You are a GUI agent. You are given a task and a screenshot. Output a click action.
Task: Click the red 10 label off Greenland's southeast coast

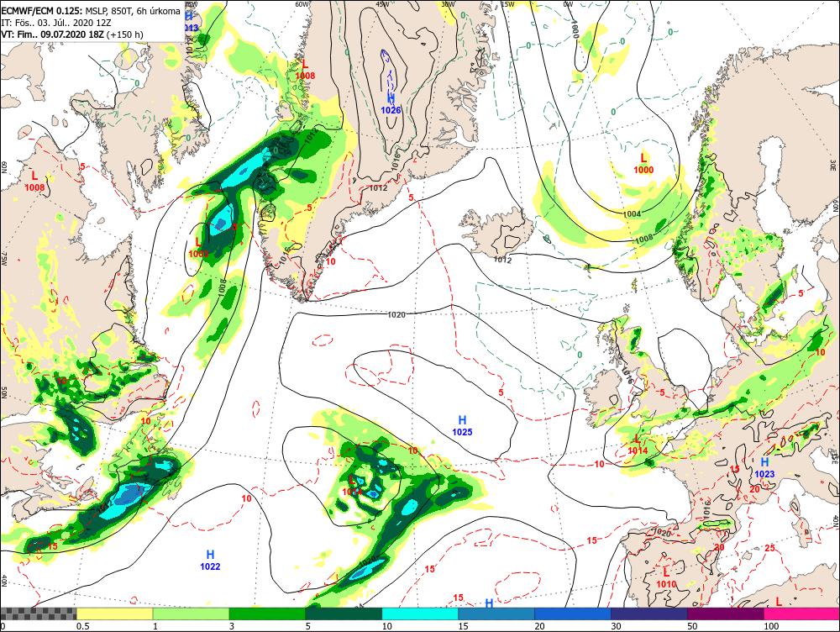click(330, 261)
